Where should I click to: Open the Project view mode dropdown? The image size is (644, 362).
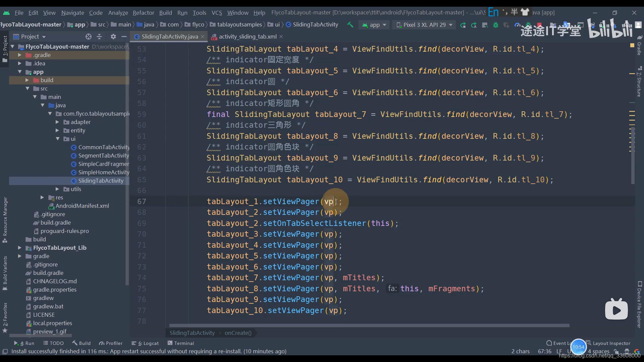30,37
